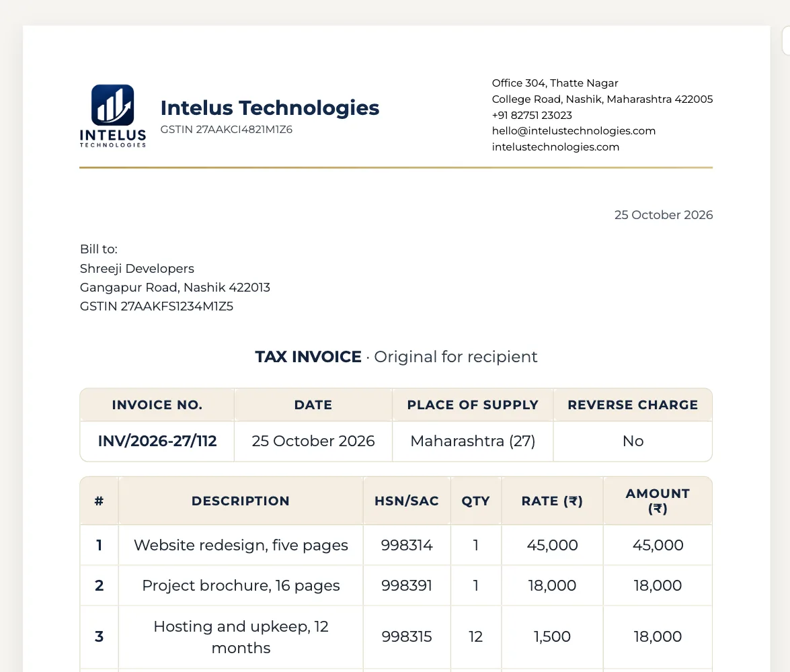Click the QTY column header

point(475,501)
